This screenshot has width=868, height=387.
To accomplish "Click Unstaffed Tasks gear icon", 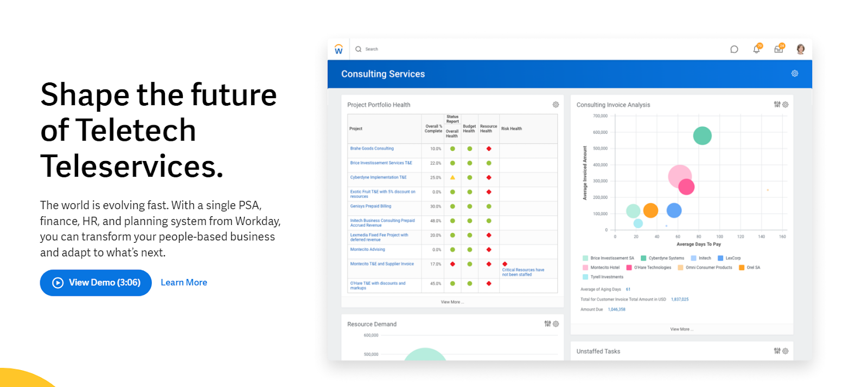I will coord(786,351).
